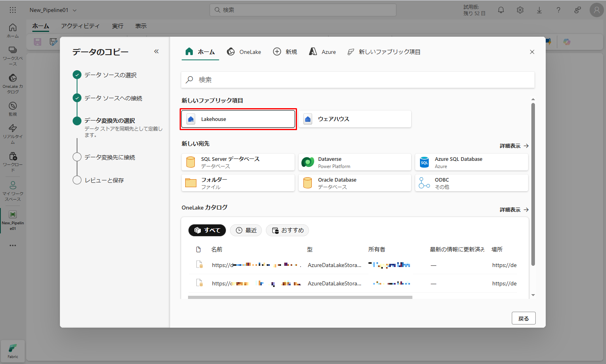Screen dimensions: 606x364
Task: Click the download arrow icon in header
Action: pos(539,10)
